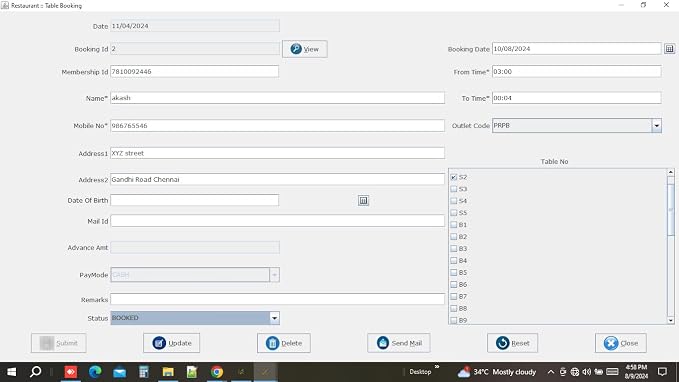Click the Address2 field with Gandhi Road Chennai
The image size is (679, 382).
point(277,179)
